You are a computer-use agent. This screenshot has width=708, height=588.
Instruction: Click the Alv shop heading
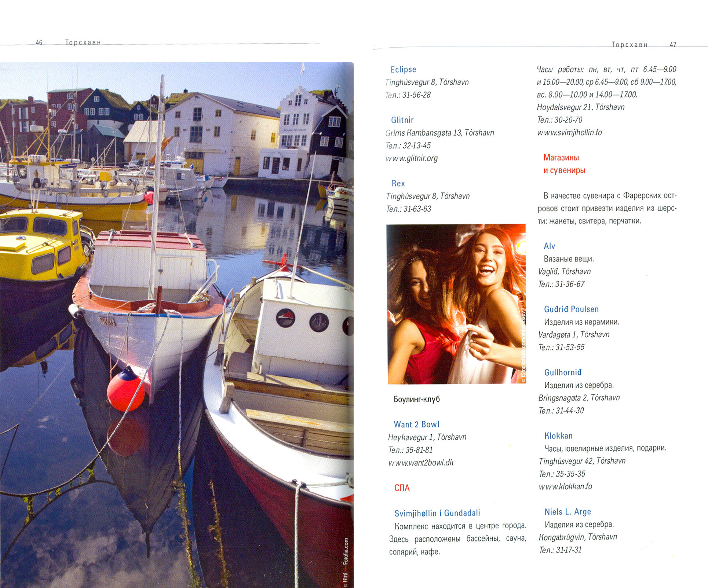pyautogui.click(x=549, y=246)
